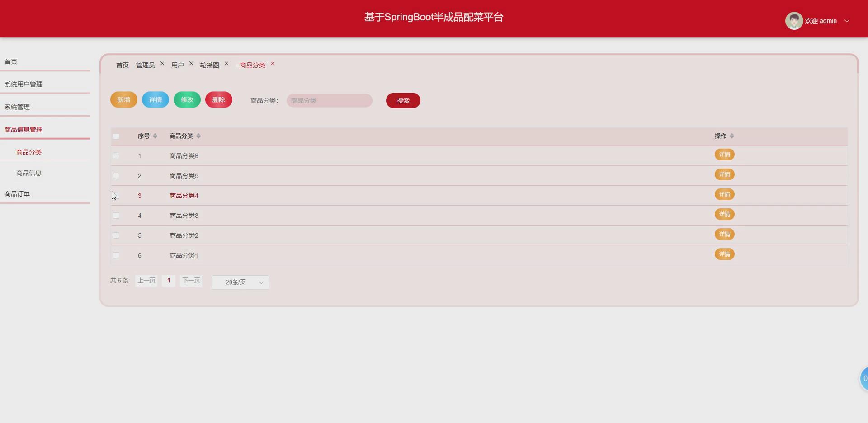
Task: Click the admin avatar picture
Action: tap(794, 21)
